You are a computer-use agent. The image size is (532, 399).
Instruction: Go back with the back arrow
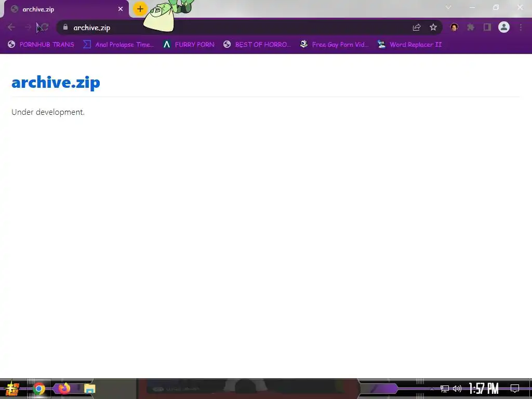coord(11,28)
